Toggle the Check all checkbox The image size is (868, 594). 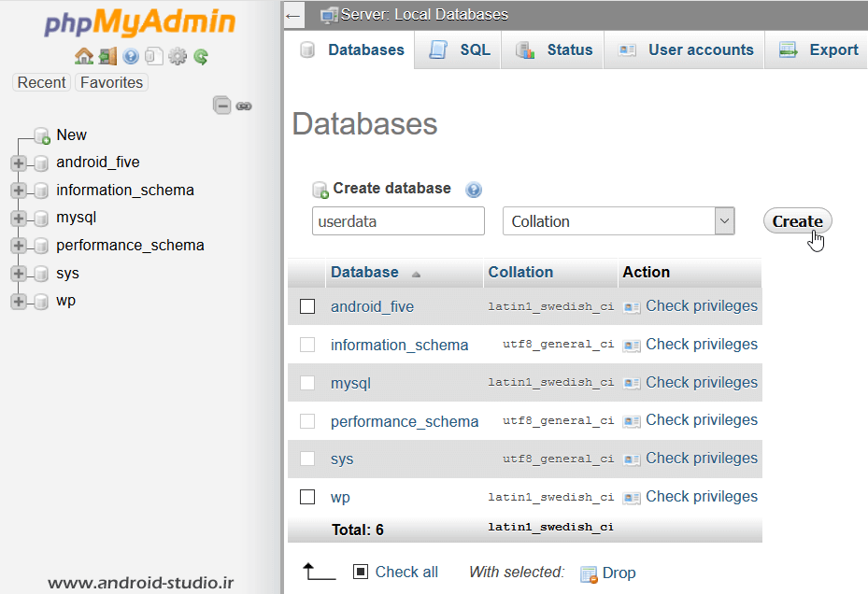click(x=361, y=572)
